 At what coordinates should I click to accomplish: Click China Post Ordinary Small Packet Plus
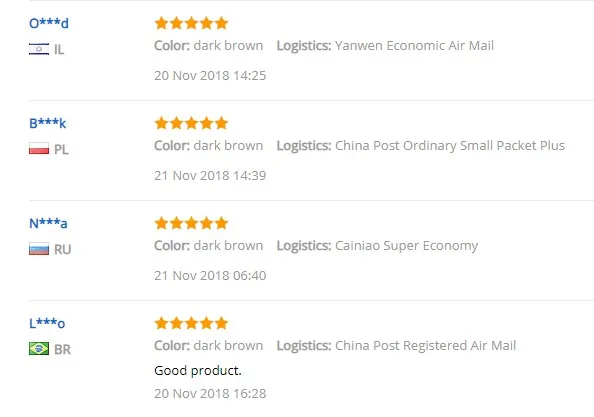(x=450, y=145)
